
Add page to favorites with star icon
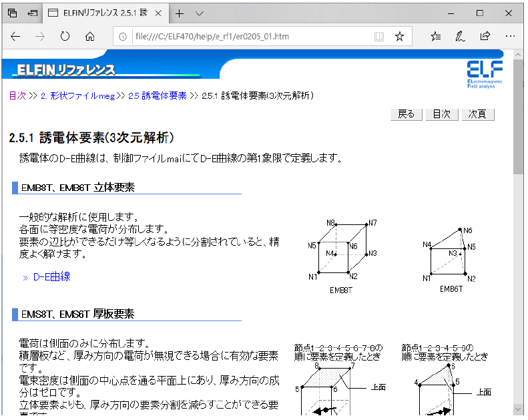point(399,36)
